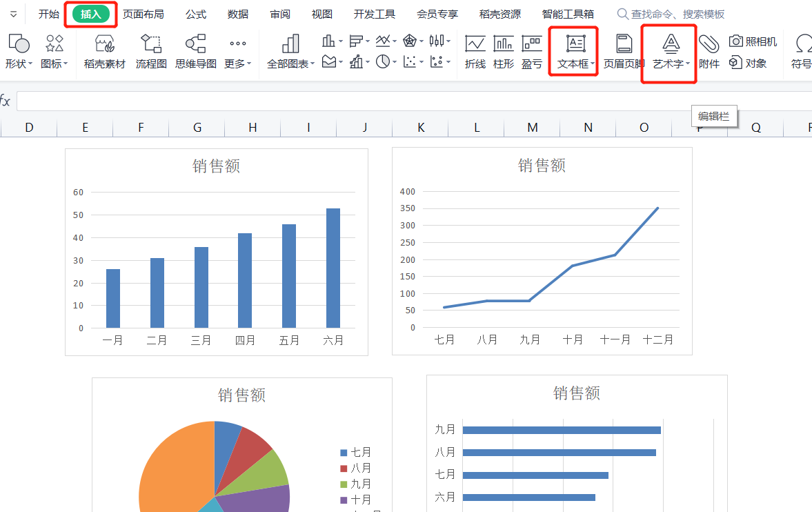This screenshot has width=812, height=512.
Task: Click the area chart icon
Action: click(x=329, y=61)
